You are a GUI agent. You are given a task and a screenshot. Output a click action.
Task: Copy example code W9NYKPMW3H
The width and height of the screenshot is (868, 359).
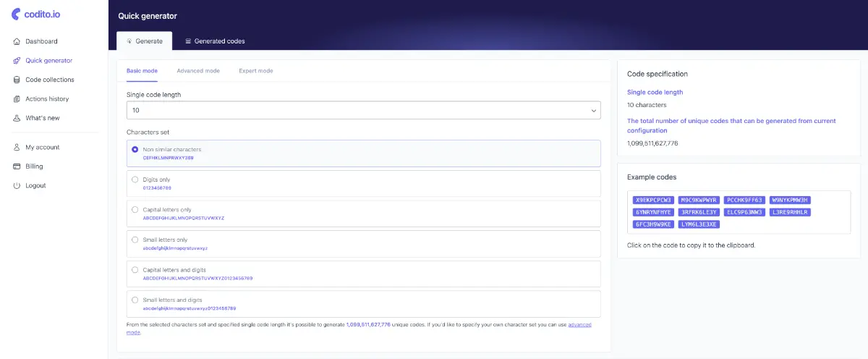pyautogui.click(x=790, y=200)
